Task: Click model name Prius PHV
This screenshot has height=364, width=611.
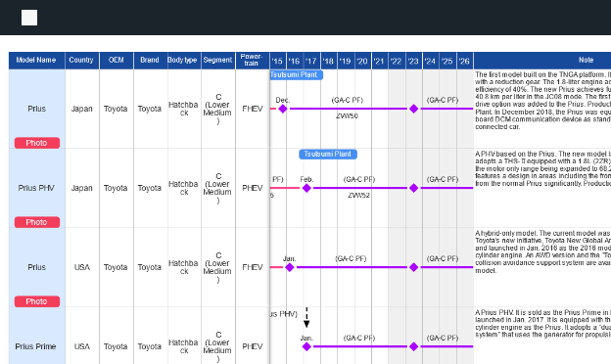Action: click(36, 188)
